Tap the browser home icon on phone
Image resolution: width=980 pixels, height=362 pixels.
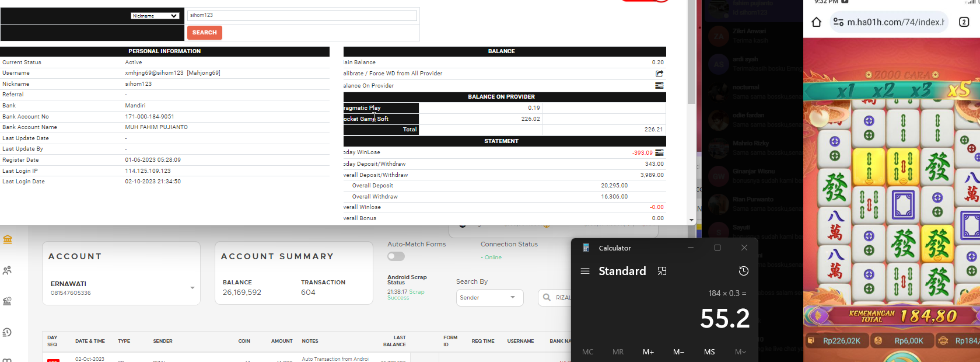(816, 22)
